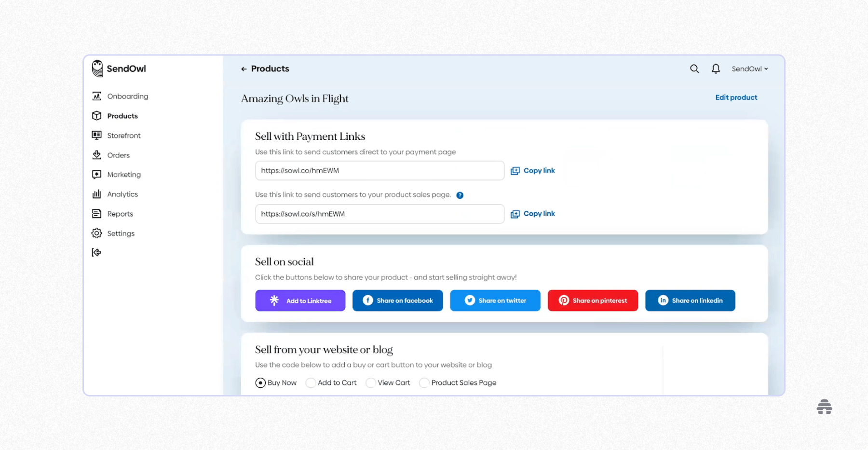The width and height of the screenshot is (868, 450).
Task: Click the Edit product link
Action: [736, 97]
